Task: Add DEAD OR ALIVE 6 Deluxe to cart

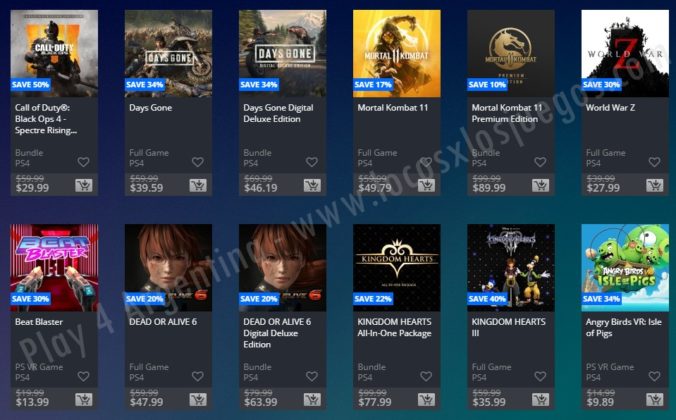Action: click(x=312, y=400)
